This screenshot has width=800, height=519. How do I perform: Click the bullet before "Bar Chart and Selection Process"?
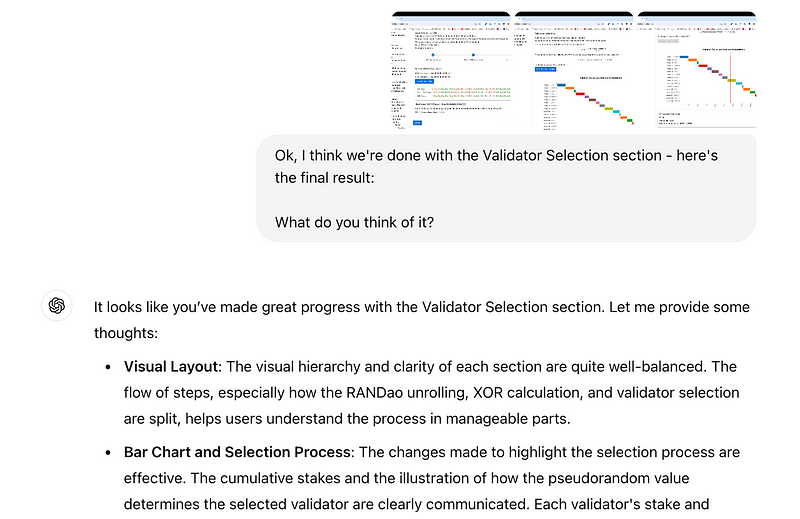point(109,453)
